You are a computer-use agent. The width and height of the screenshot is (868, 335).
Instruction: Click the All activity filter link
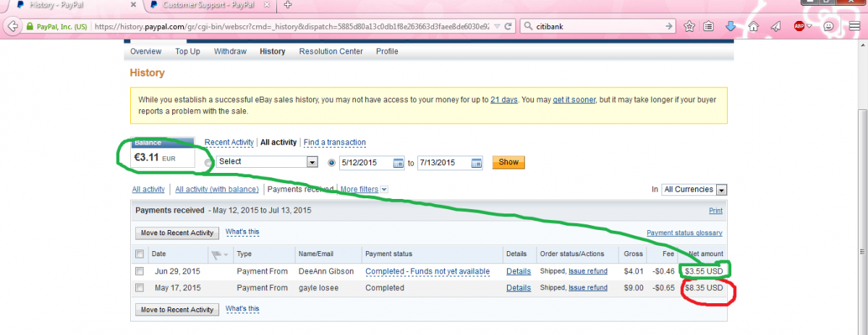148,190
